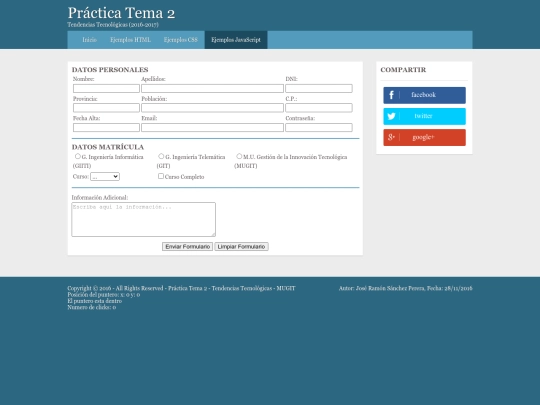The width and height of the screenshot is (540, 405).
Task: Share via the google+ button label
Action: [x=424, y=137]
